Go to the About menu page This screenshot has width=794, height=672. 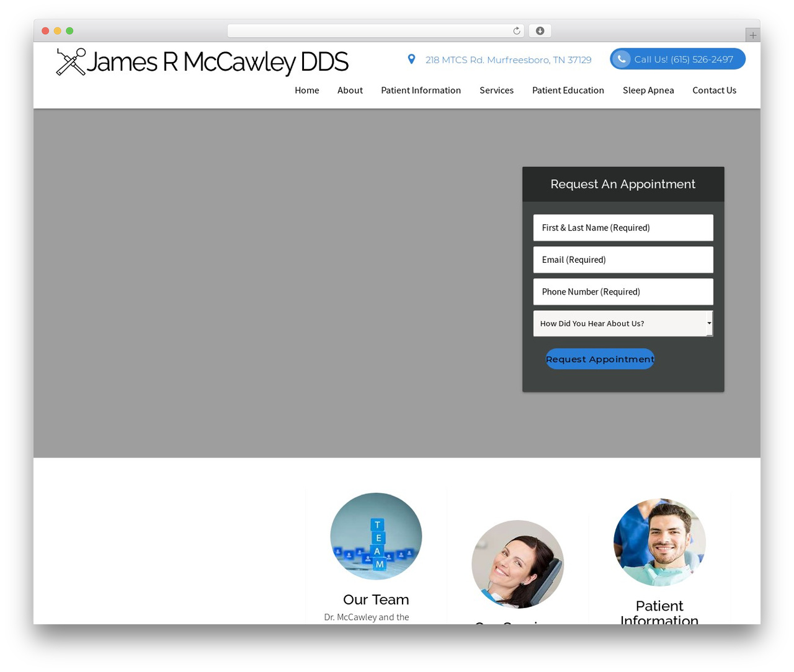(350, 91)
